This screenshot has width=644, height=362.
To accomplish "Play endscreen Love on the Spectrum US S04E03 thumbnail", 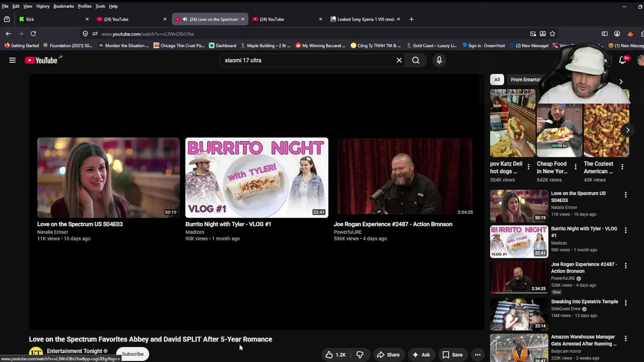I will pos(108,177).
